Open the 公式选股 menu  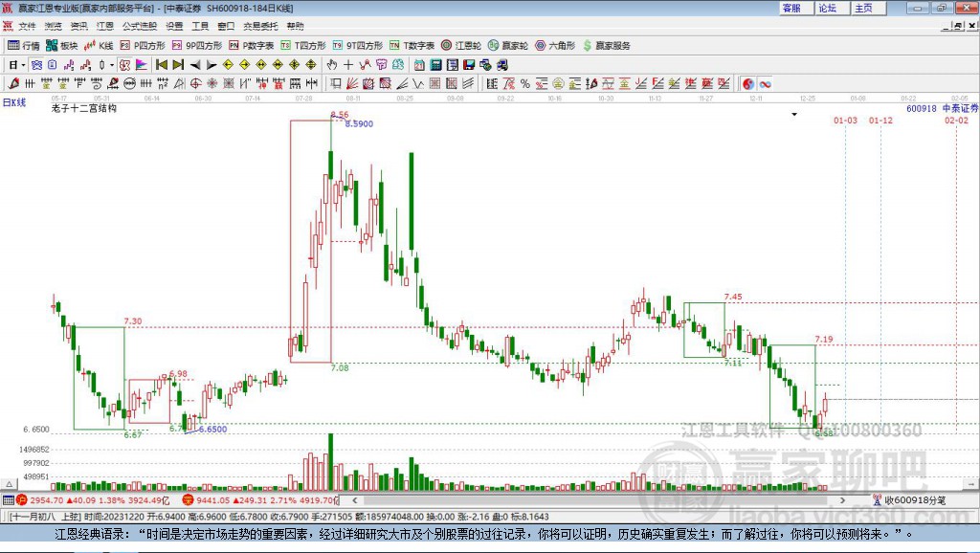pyautogui.click(x=140, y=26)
